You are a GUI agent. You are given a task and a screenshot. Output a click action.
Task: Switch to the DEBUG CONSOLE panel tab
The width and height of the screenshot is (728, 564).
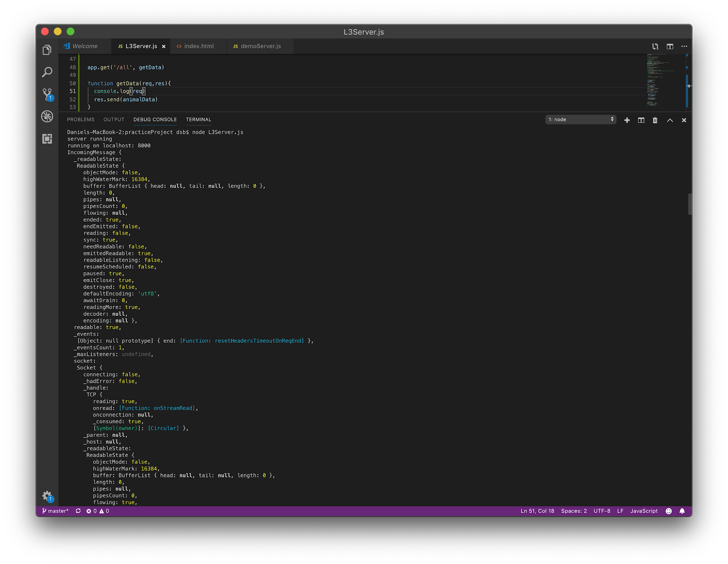click(155, 120)
